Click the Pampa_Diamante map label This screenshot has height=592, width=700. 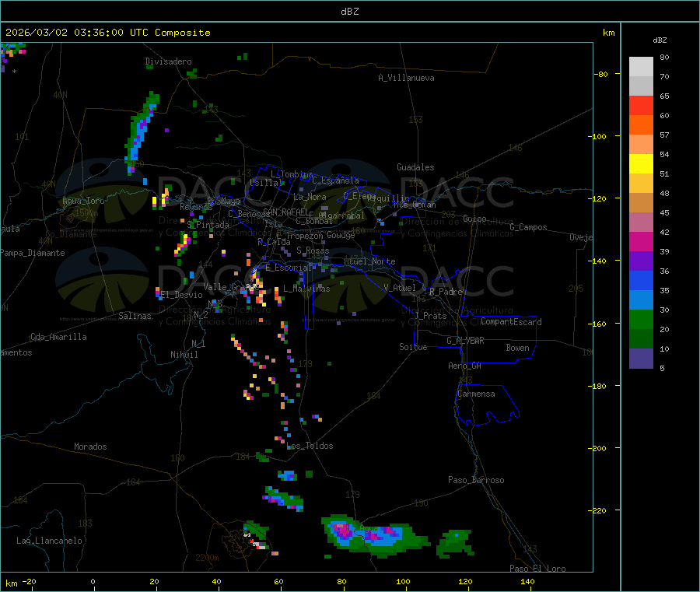pos(32,253)
